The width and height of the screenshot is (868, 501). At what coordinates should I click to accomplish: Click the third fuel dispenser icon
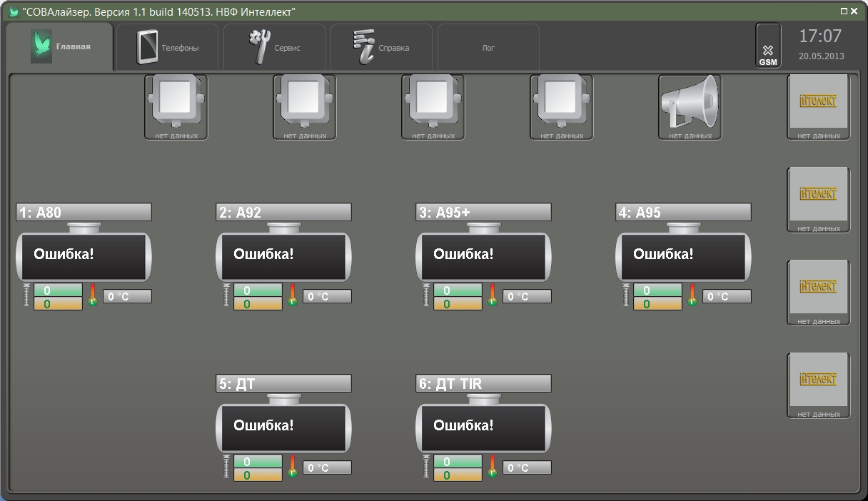(x=433, y=107)
